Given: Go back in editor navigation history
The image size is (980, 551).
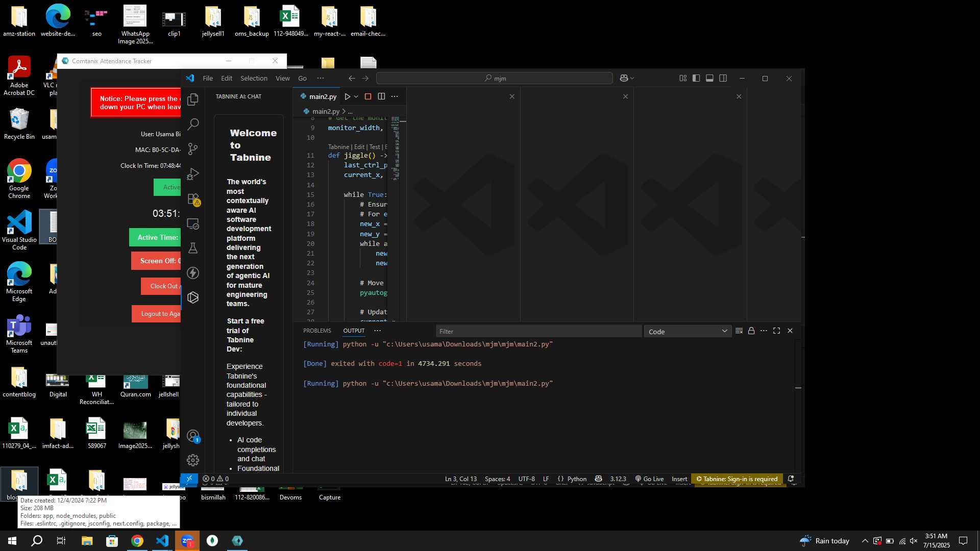Looking at the screenshot, I should click(x=352, y=78).
